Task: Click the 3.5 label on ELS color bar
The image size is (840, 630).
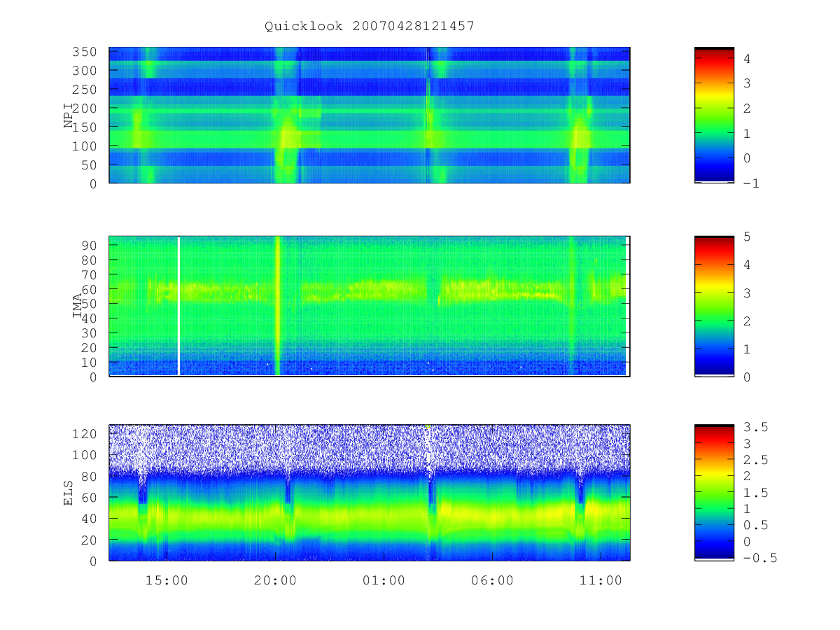Action: pyautogui.click(x=756, y=426)
